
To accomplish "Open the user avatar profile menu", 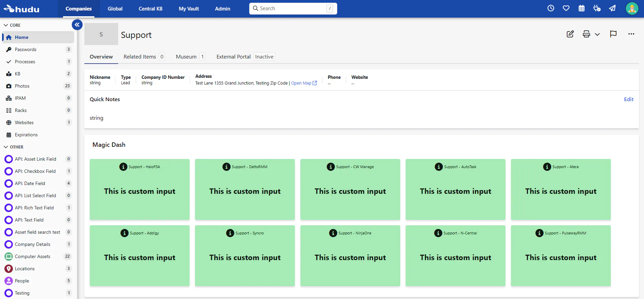I will tap(632, 9).
